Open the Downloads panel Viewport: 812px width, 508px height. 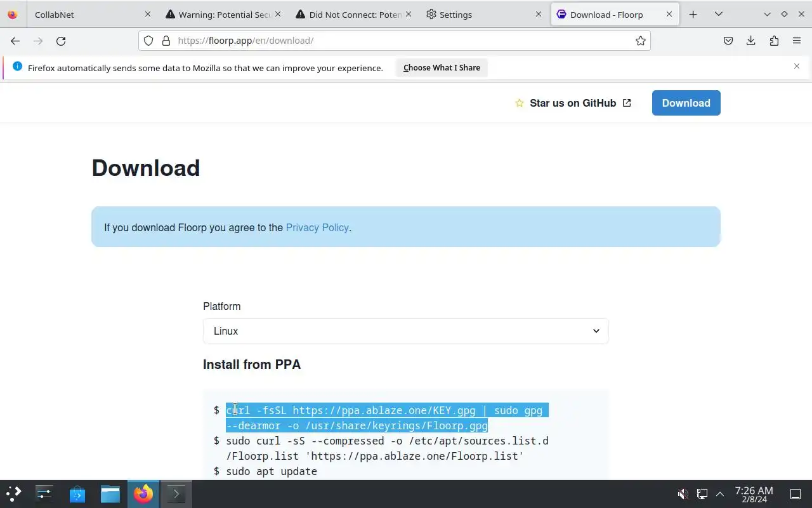pos(751,41)
